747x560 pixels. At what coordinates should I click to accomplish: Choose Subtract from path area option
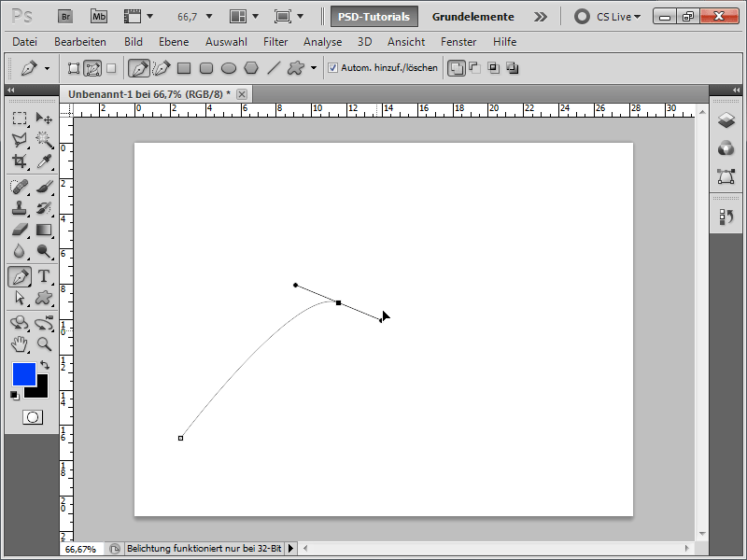click(x=474, y=68)
